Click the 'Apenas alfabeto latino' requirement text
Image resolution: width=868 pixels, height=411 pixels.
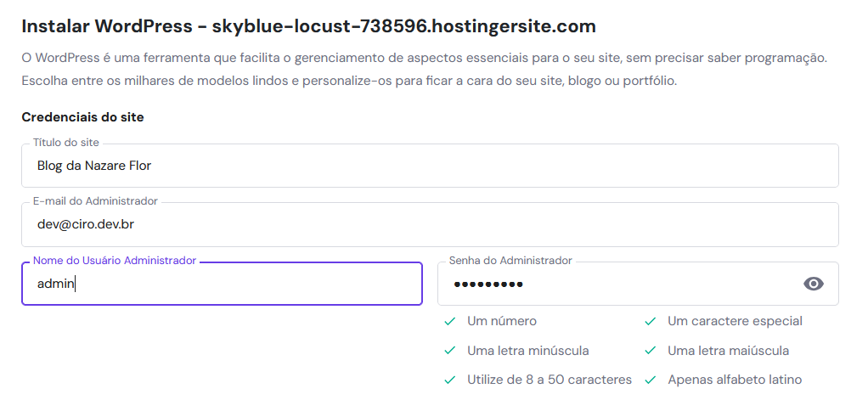(x=735, y=380)
